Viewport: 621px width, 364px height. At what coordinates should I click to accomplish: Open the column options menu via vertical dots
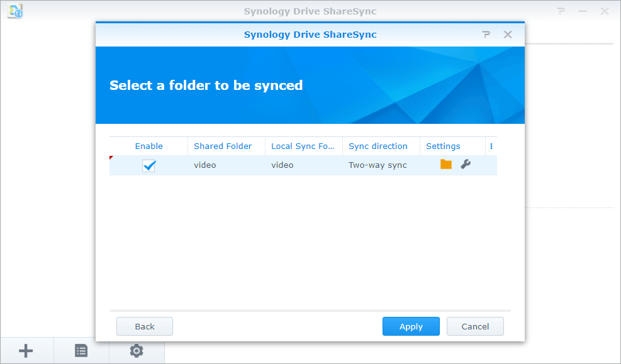coord(491,146)
